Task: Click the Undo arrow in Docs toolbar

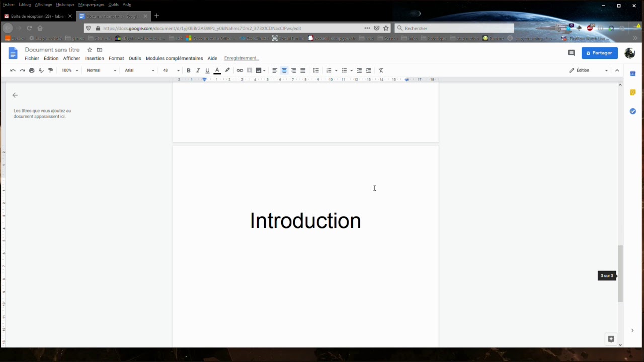Action: point(13,70)
